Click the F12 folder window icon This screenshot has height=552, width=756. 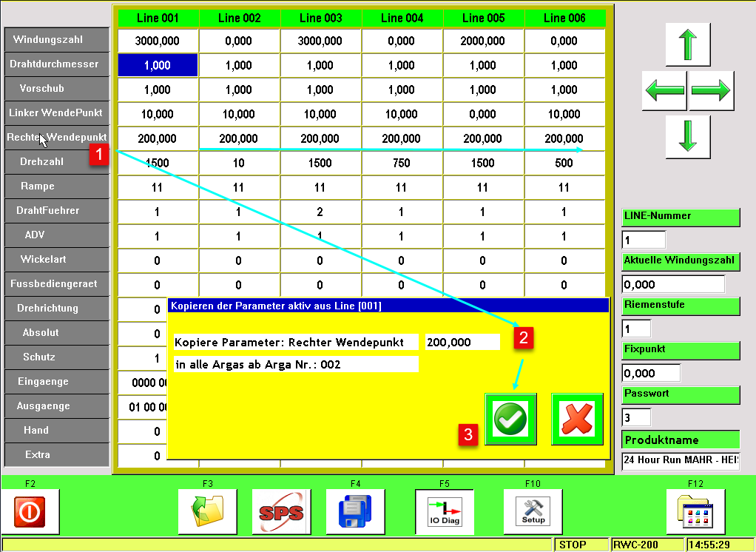tap(695, 511)
